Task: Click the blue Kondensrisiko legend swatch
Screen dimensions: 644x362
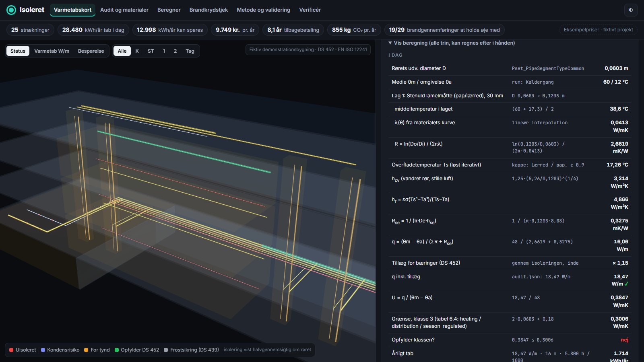Action: [x=43, y=350]
